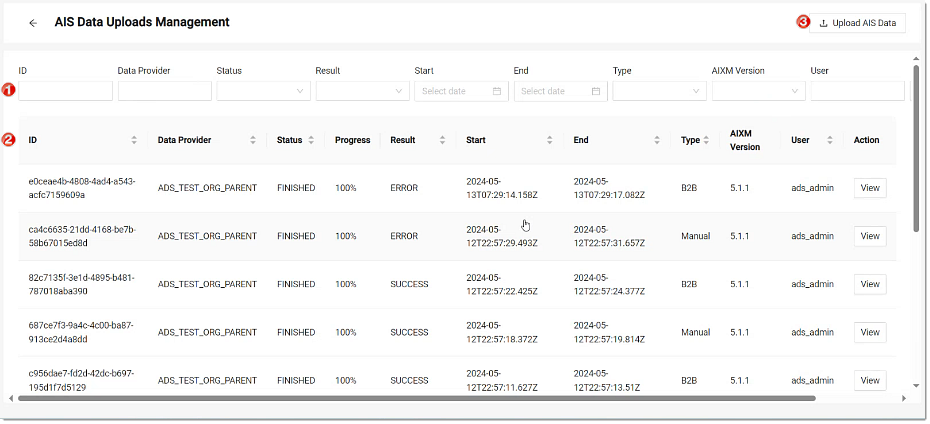Click the Progress column header

(352, 141)
